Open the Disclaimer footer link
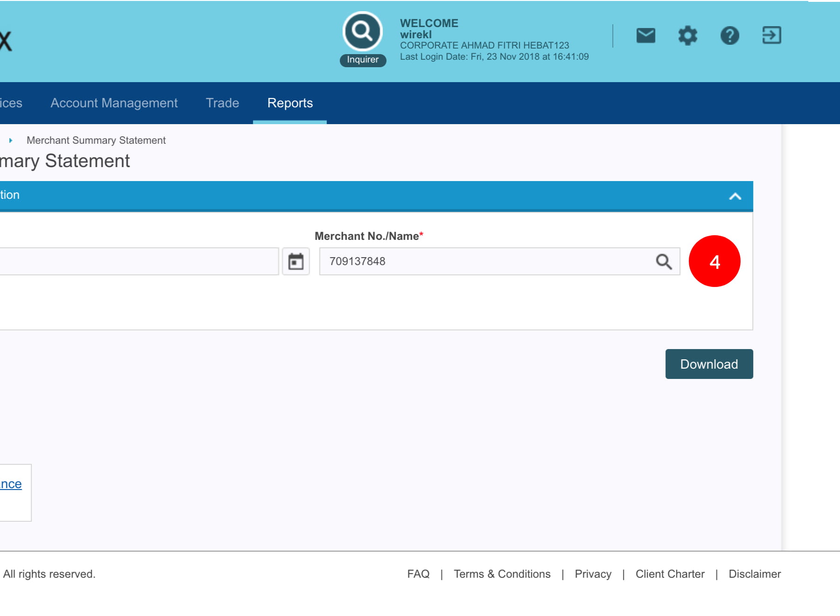 click(x=755, y=574)
